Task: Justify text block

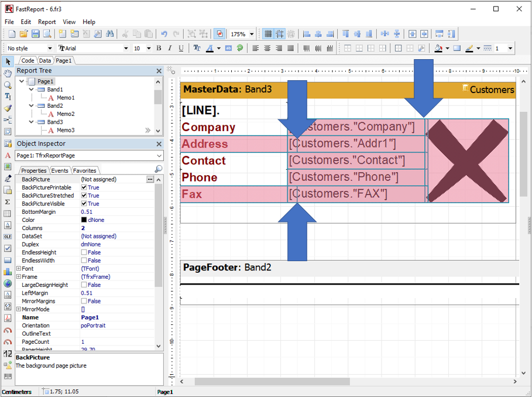Action: (290, 48)
